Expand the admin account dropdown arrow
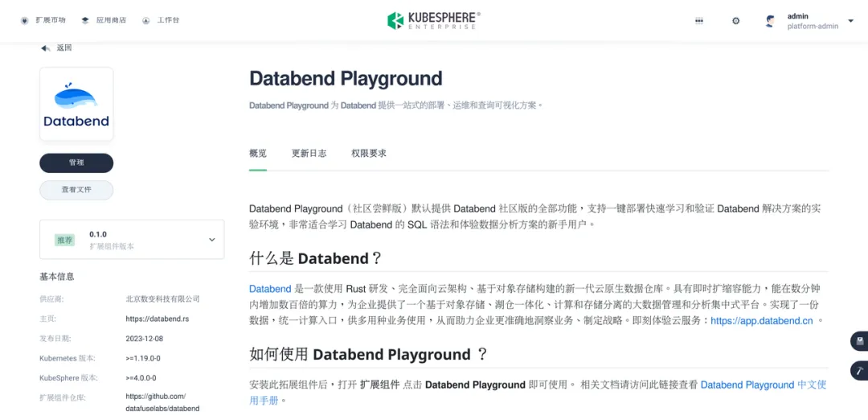This screenshot has height=420, width=868. pyautogui.click(x=851, y=21)
